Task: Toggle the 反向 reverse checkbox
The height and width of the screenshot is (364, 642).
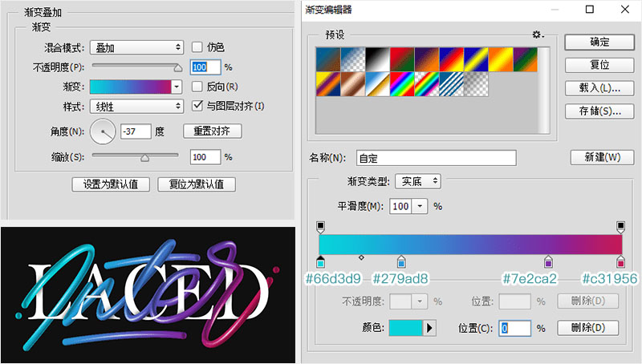Action: [x=197, y=87]
